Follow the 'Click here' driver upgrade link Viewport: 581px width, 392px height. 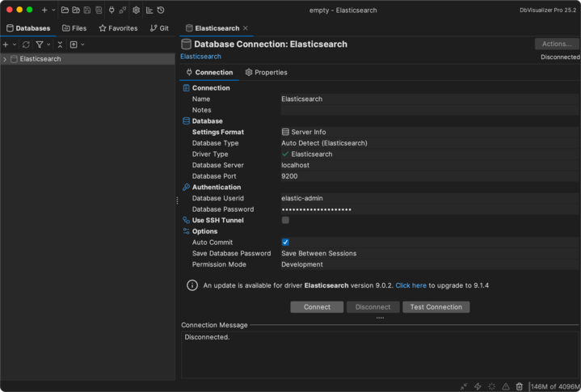(x=410, y=285)
